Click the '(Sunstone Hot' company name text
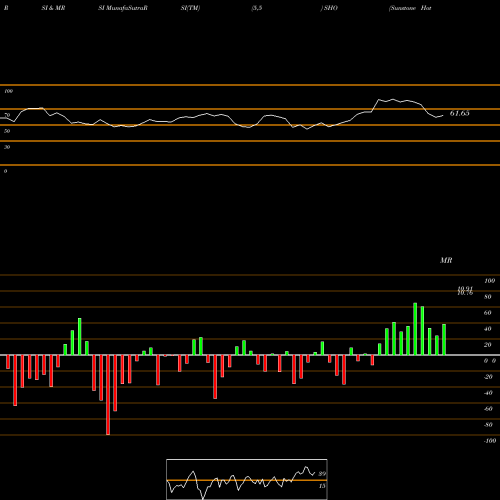This screenshot has height=500, width=500. coord(410,8)
